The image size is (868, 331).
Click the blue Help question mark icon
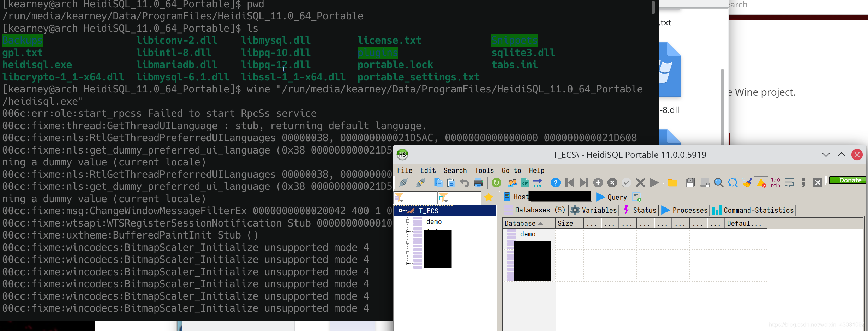pyautogui.click(x=556, y=182)
